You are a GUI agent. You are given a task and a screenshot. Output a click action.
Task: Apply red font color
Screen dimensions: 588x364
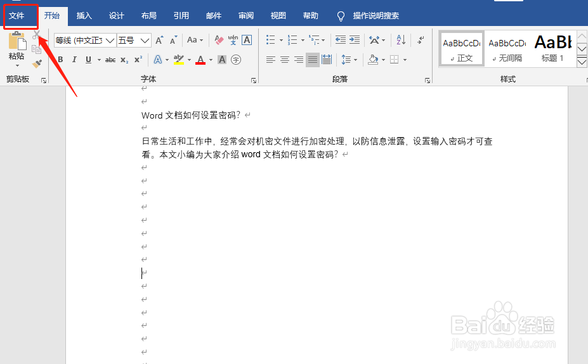coord(200,60)
